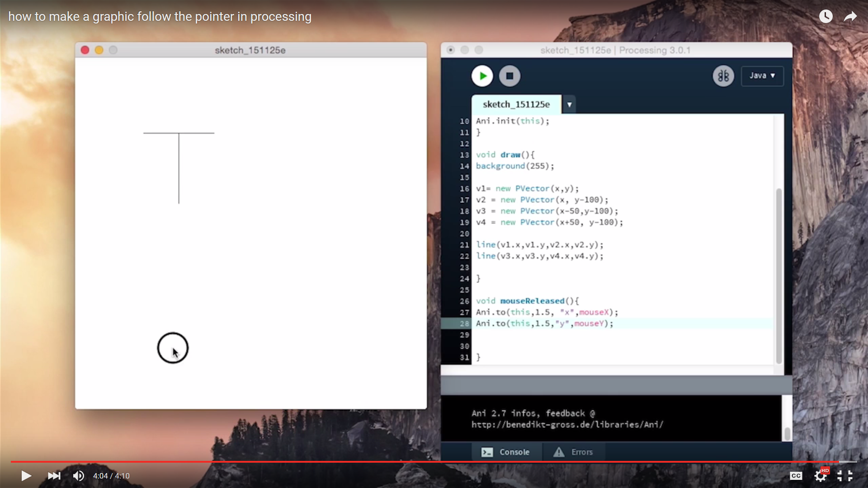This screenshot has width=868, height=488.
Task: Click the Watch later clock icon
Action: click(x=826, y=17)
